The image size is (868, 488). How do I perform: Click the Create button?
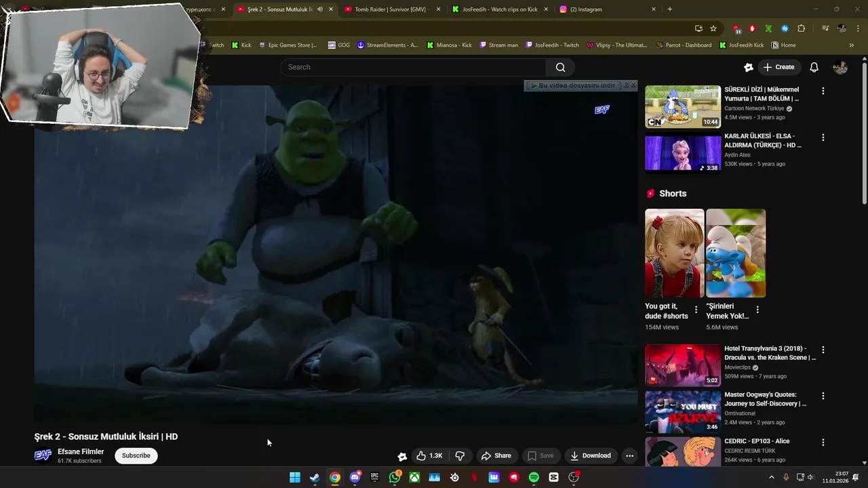click(778, 67)
